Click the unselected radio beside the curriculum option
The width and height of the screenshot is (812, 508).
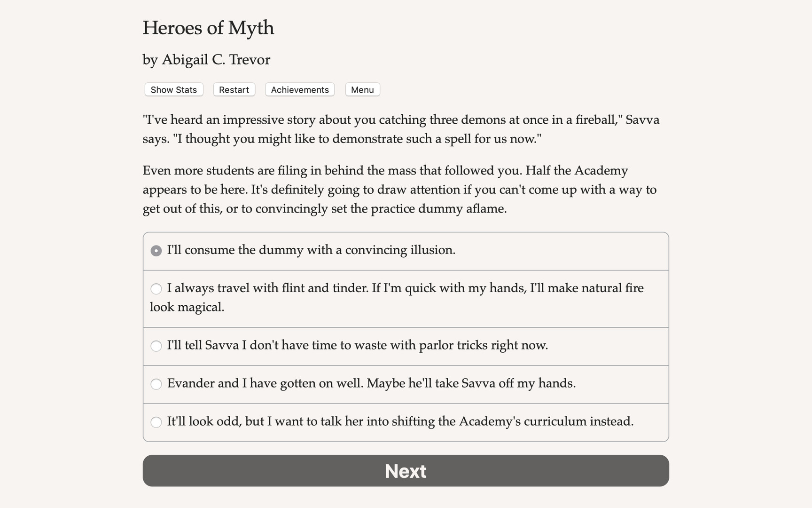156,422
